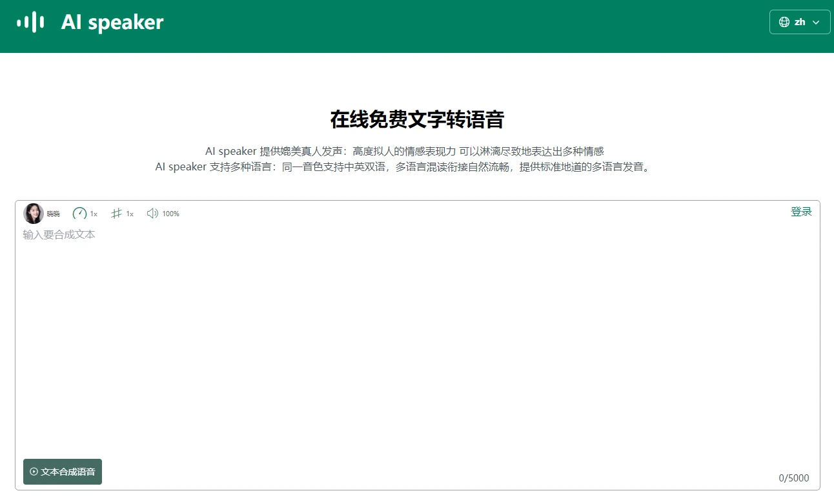Screen dimensions: 834x504
Task: Click the speedometer speech rate icon
Action: pyautogui.click(x=79, y=214)
